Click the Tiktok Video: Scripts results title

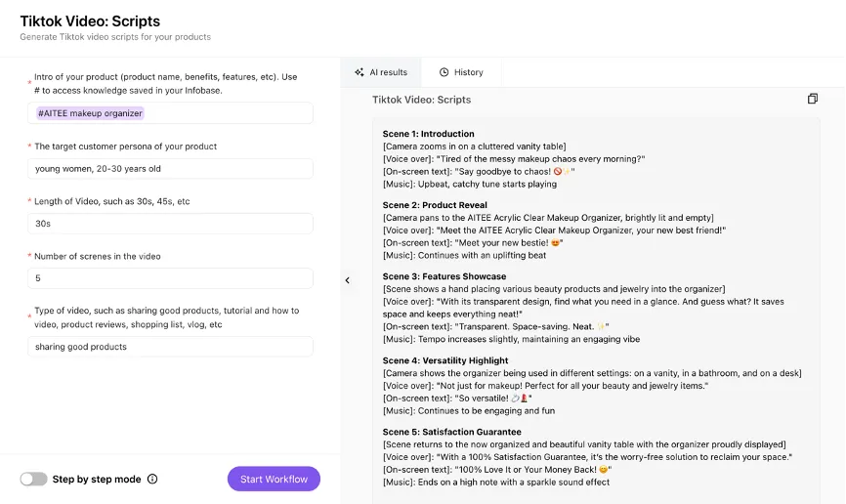[x=421, y=100]
